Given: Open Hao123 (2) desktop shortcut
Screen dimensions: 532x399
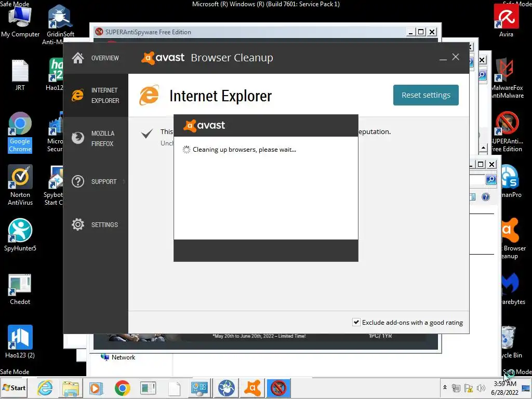Looking at the screenshot, I should 20,342.
